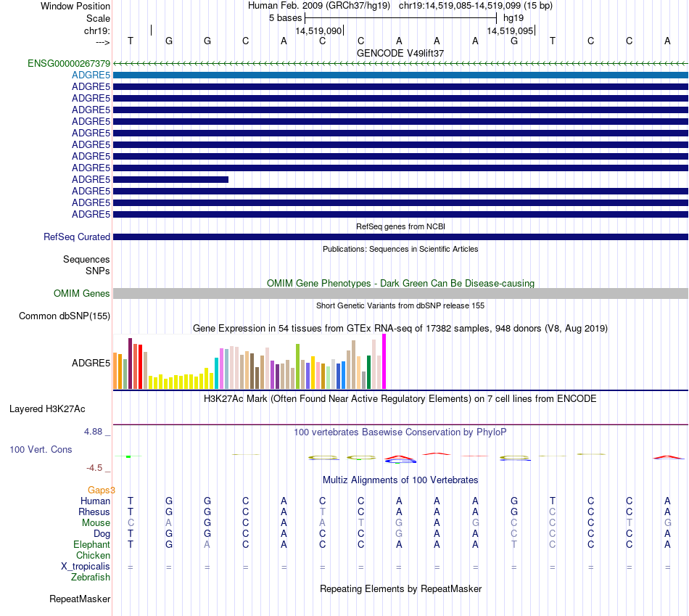The image size is (689, 616).
Task: Click the short truncated ADGRE5 transcript bar
Action: click(171, 179)
